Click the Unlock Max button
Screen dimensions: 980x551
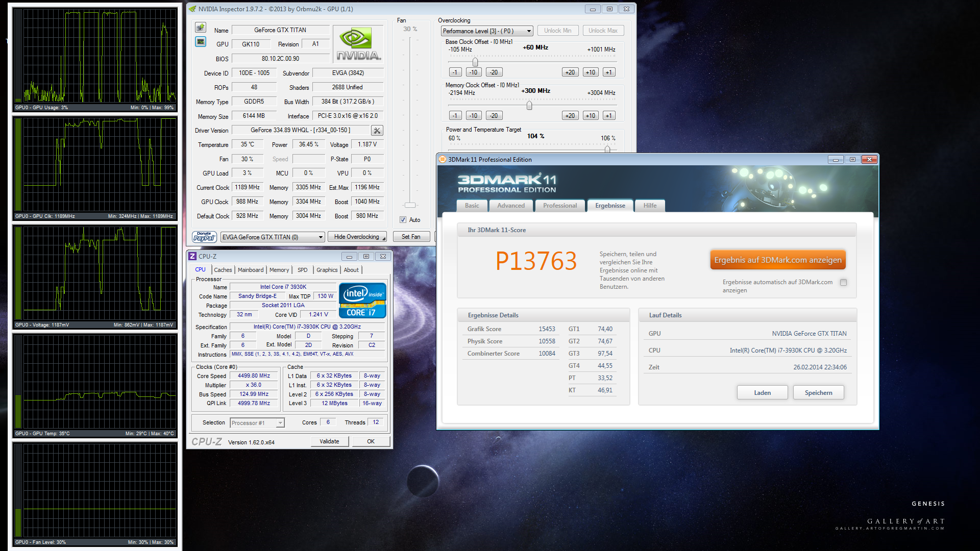pyautogui.click(x=603, y=31)
